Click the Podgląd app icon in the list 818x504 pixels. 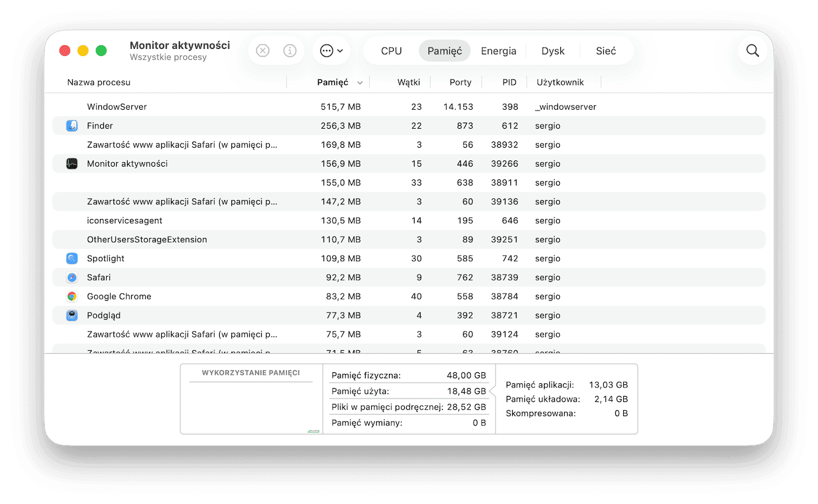click(72, 315)
